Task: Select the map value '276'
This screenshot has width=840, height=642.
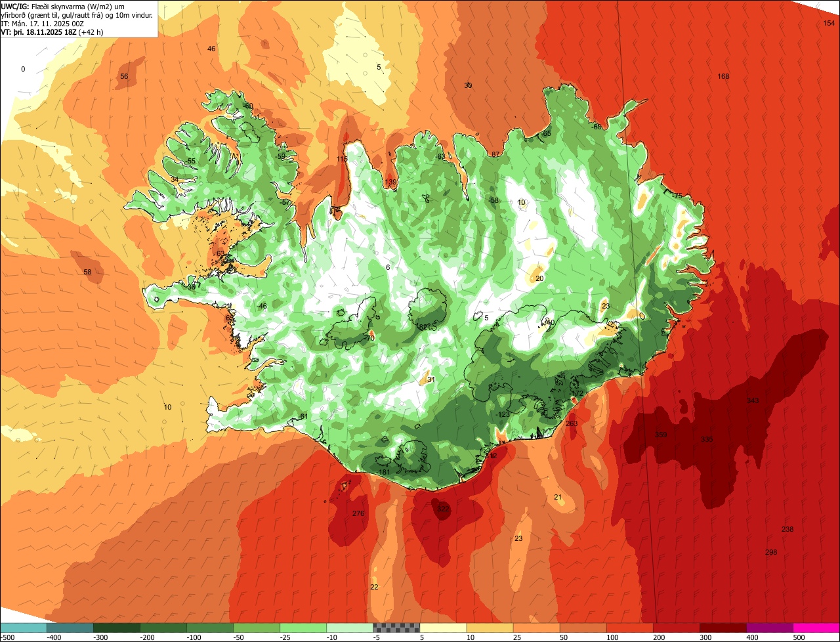Action: [358, 513]
